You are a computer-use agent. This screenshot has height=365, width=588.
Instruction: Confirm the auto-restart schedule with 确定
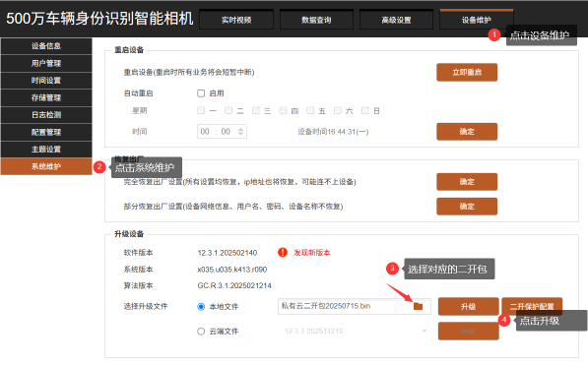(467, 132)
